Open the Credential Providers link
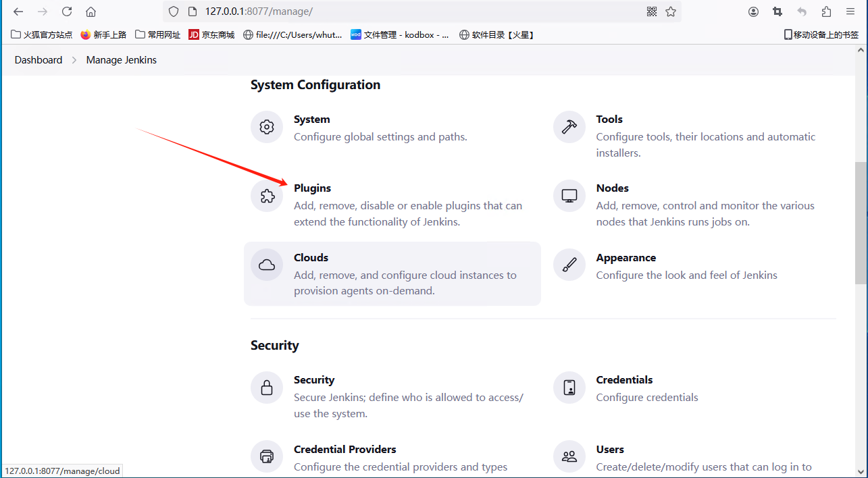This screenshot has height=478, width=868. click(x=345, y=450)
